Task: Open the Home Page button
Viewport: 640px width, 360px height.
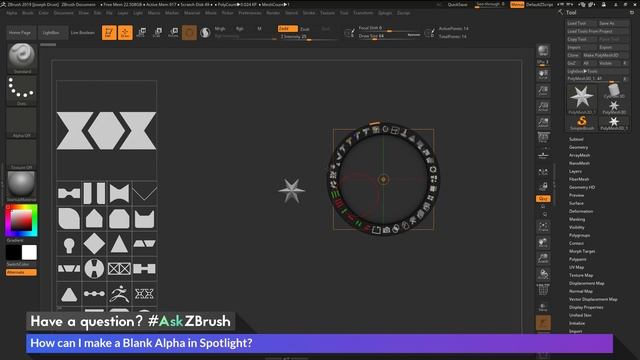Action: click(x=21, y=33)
